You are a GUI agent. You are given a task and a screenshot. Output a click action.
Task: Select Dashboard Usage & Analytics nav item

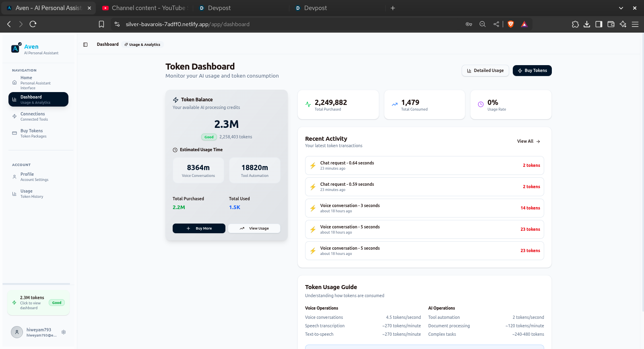coord(38,99)
